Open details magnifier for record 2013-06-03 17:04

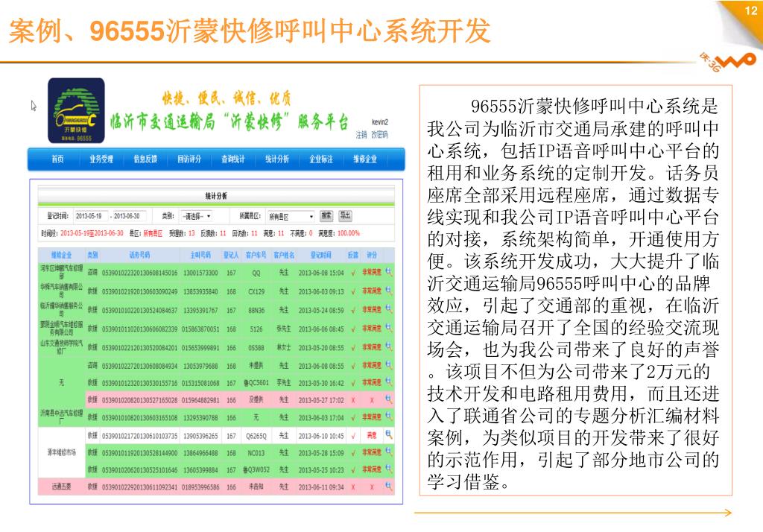pos(388,417)
